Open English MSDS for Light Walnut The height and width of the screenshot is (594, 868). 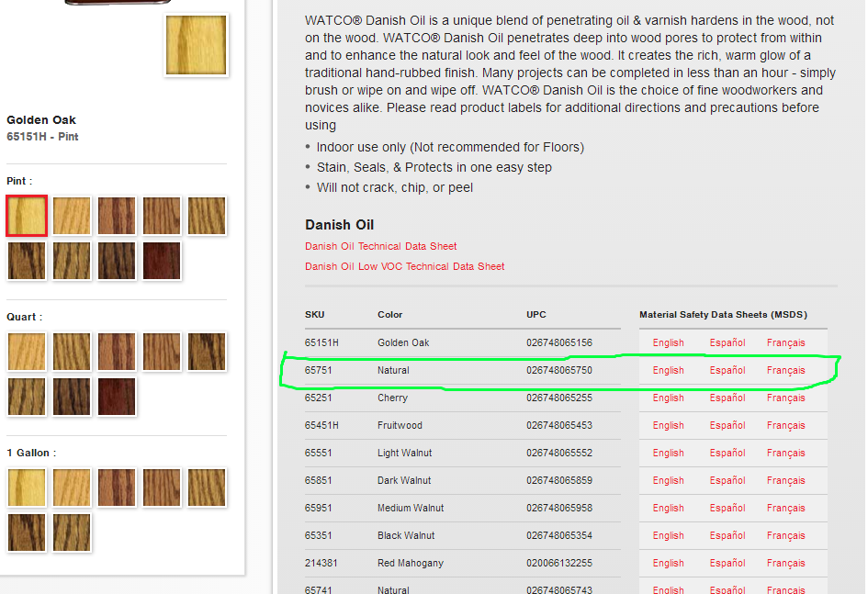668,453
